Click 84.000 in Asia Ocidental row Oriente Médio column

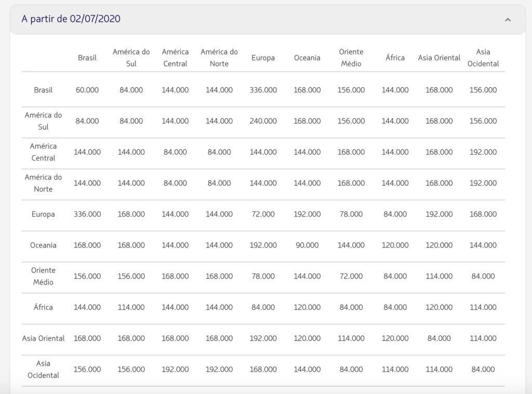tap(351, 369)
